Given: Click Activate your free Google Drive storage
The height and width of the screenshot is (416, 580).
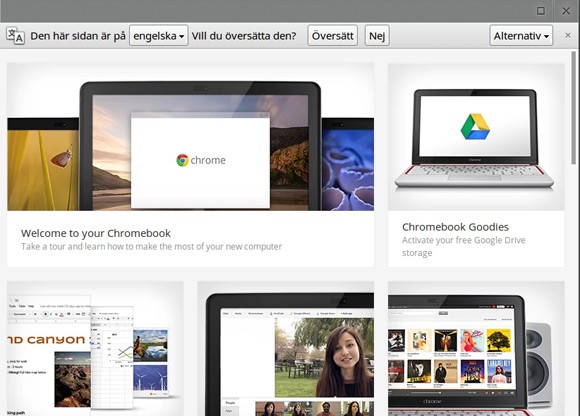Looking at the screenshot, I should 463,246.
